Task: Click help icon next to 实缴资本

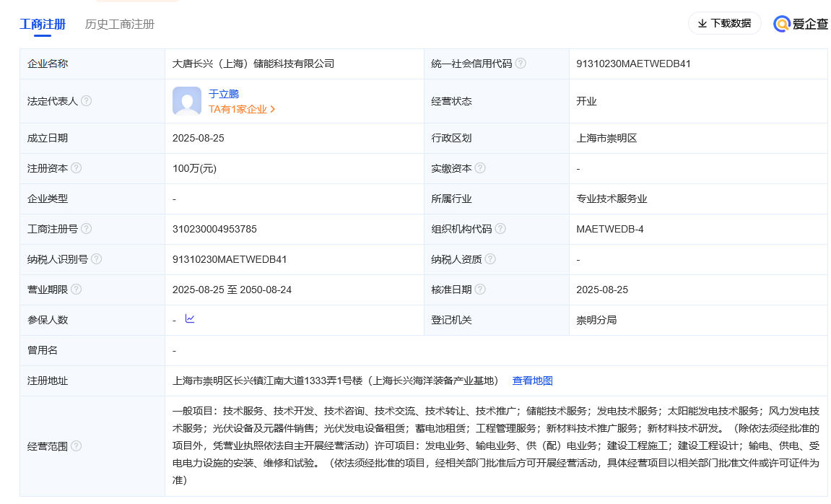Action: pos(480,168)
